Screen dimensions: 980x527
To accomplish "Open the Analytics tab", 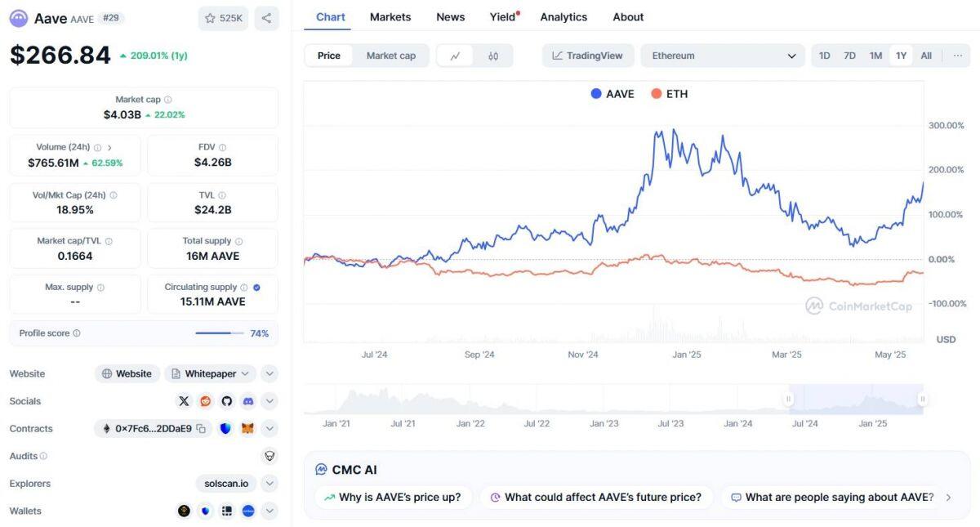I will click(563, 16).
